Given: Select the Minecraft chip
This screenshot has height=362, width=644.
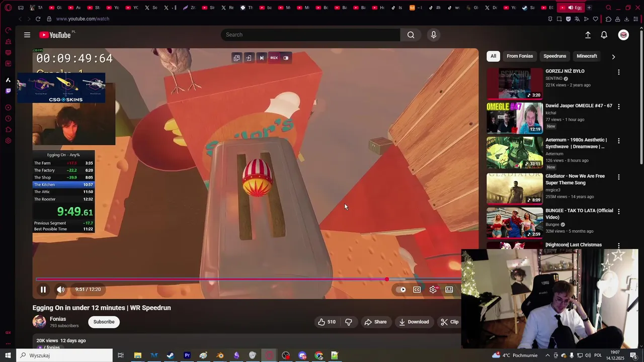Looking at the screenshot, I should pyautogui.click(x=587, y=56).
